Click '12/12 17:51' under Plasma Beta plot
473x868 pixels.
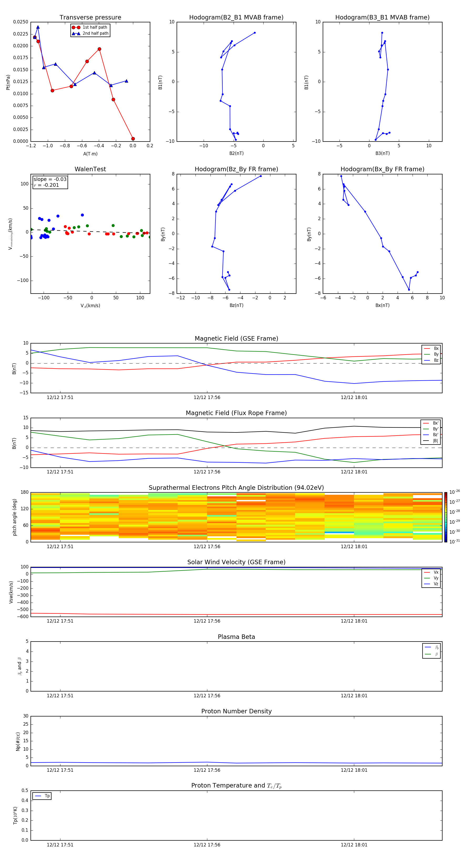click(x=60, y=695)
